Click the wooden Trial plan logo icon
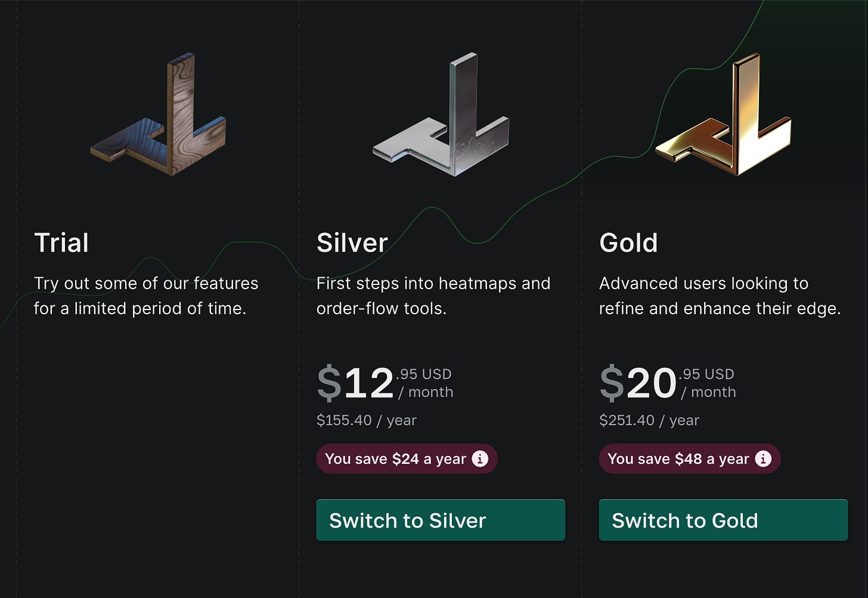 pos(158,116)
